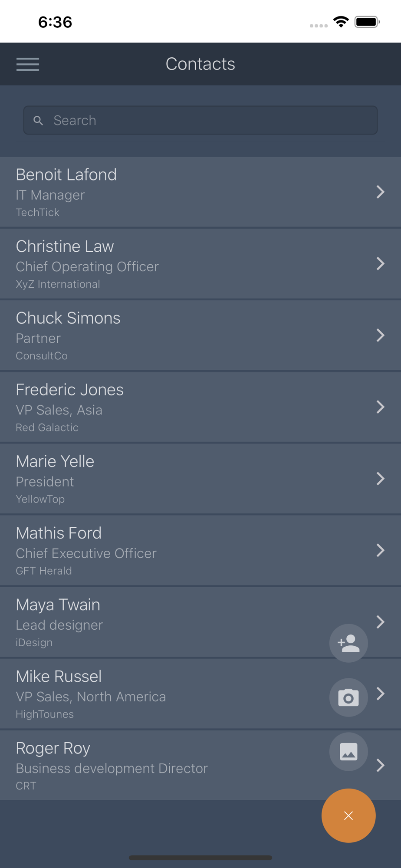Open the hamburger menu
Viewport: 401px width, 868px height.
[28, 64]
